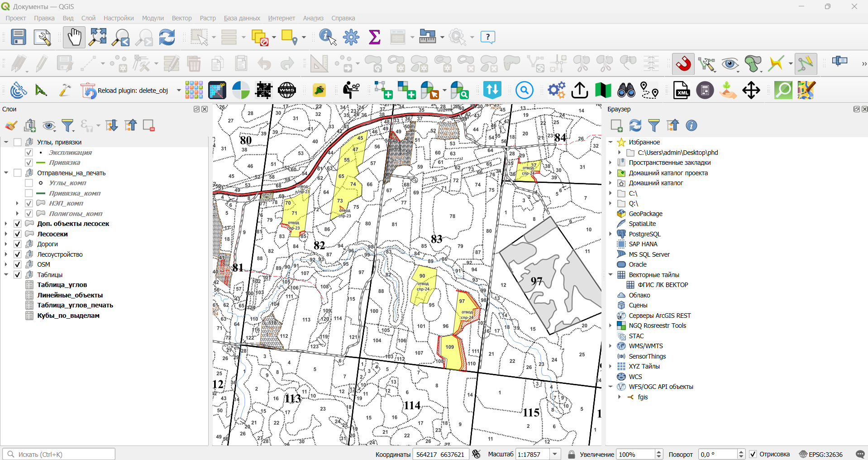
Task: Toggle the OSM group checkbox
Action: click(18, 264)
